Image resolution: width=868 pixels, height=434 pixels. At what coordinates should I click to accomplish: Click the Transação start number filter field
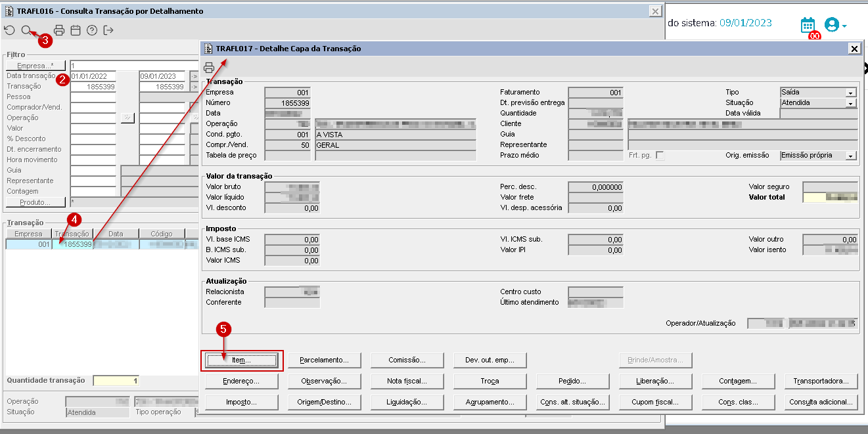point(93,87)
